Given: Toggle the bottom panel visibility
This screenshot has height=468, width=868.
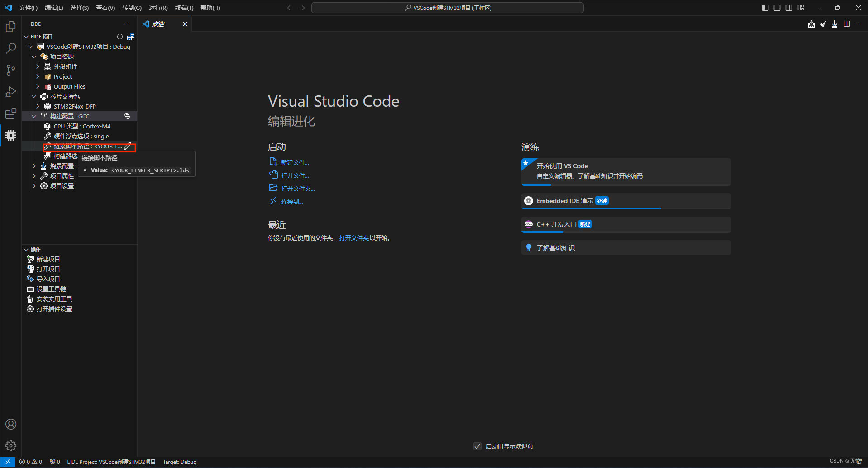Looking at the screenshot, I should [777, 8].
